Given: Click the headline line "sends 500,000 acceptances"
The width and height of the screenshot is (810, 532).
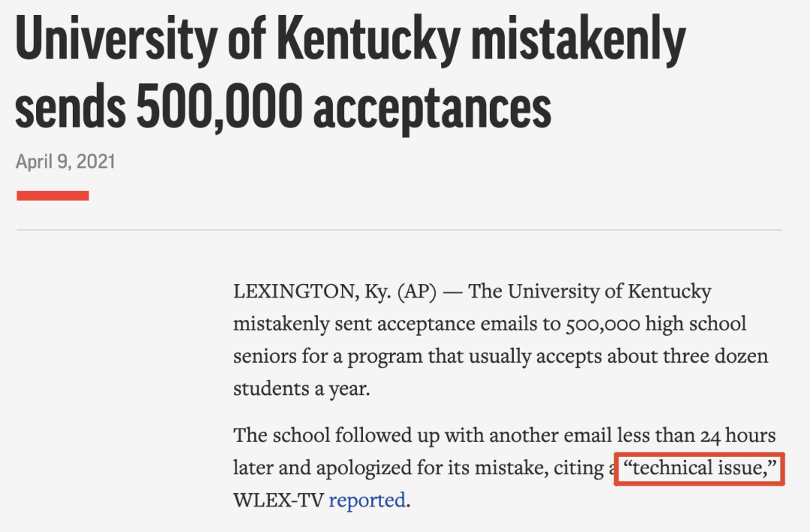Looking at the screenshot, I should (283, 107).
